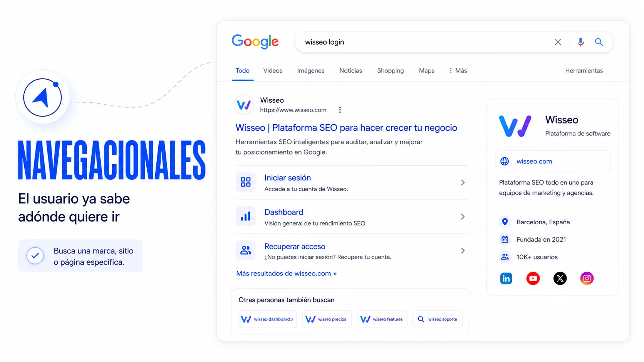The height and width of the screenshot is (362, 644).
Task: Click the 'Barcelona, España' text
Action: click(x=543, y=222)
